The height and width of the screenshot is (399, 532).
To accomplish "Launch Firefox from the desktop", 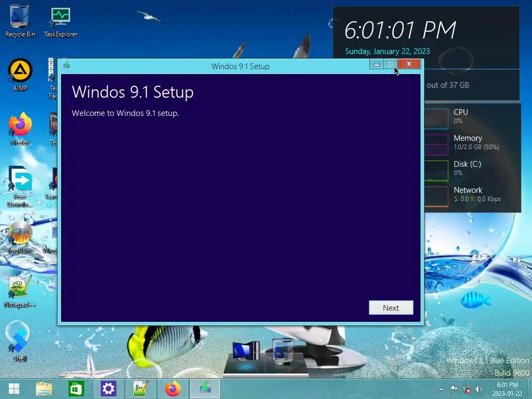I will [20, 129].
